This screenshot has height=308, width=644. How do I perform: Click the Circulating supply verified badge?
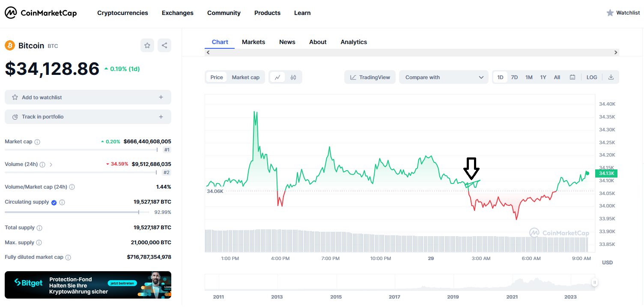click(54, 202)
